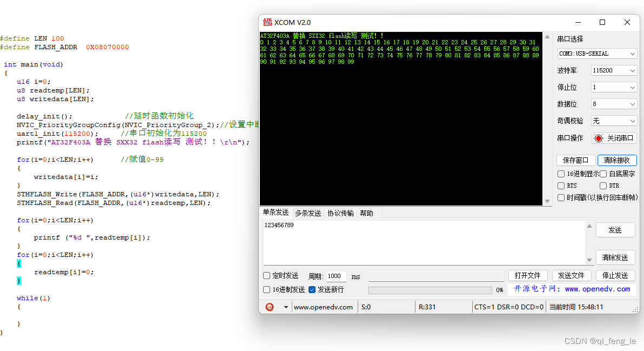Viewport: 644px width, 351px height.
Task: Click the 停止发送 button
Action: [615, 275]
